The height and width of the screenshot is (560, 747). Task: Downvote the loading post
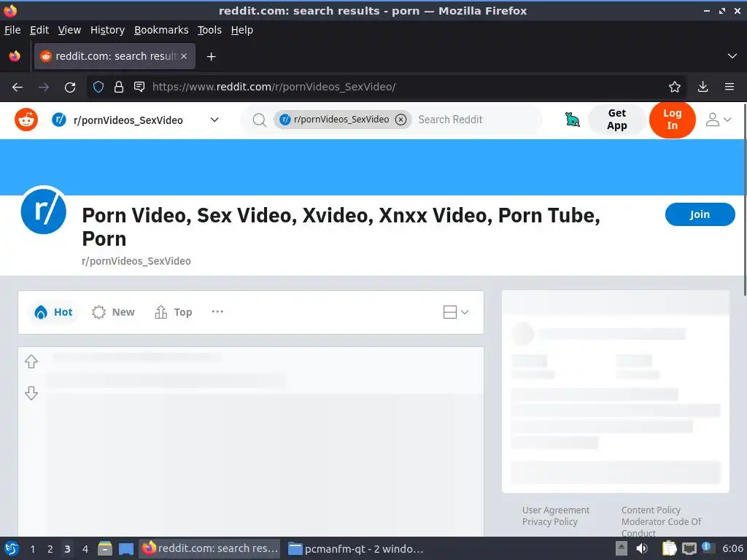[x=31, y=393]
